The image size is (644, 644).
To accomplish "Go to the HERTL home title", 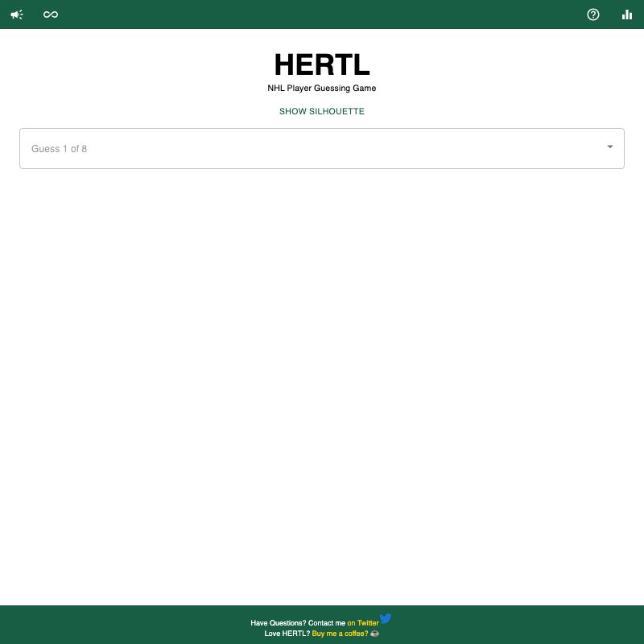I will pyautogui.click(x=321, y=64).
